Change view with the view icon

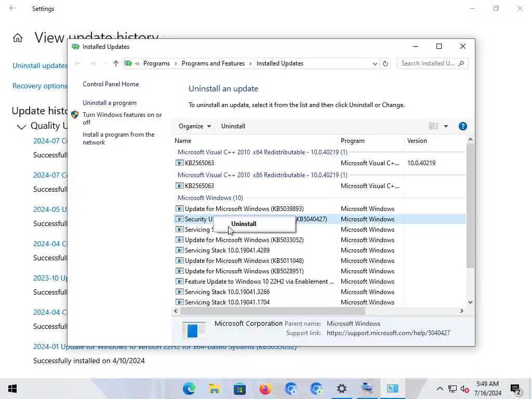click(x=434, y=126)
